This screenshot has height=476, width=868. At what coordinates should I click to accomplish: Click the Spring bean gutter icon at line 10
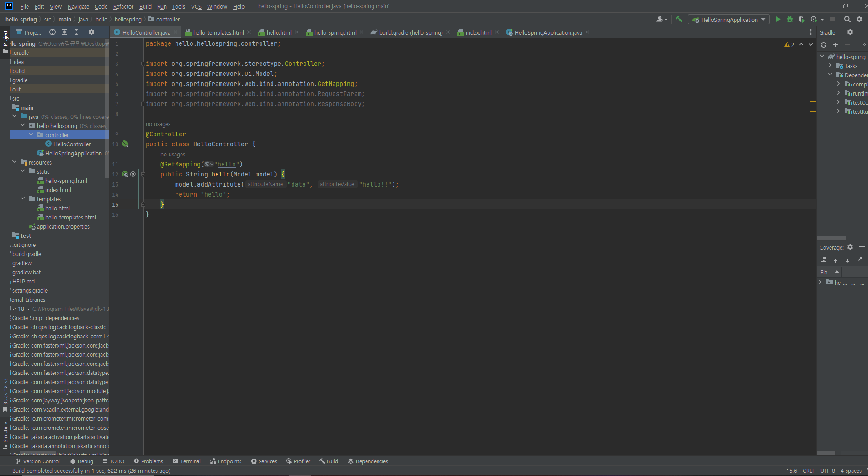125,144
